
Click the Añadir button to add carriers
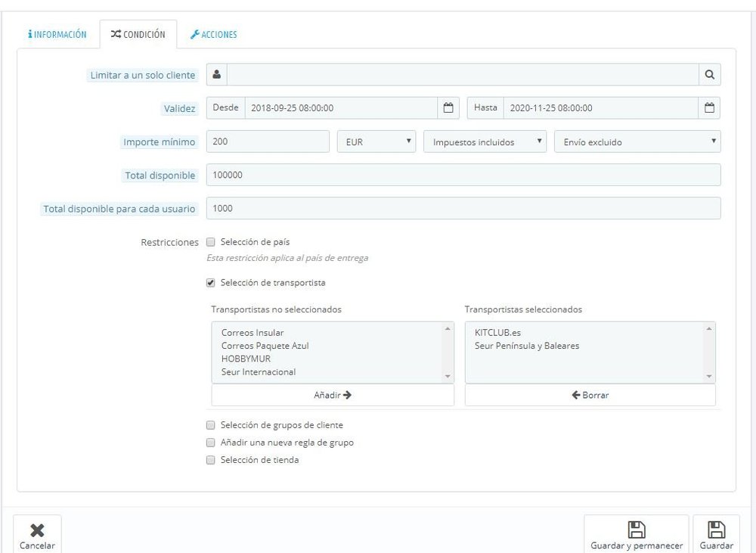tap(333, 394)
